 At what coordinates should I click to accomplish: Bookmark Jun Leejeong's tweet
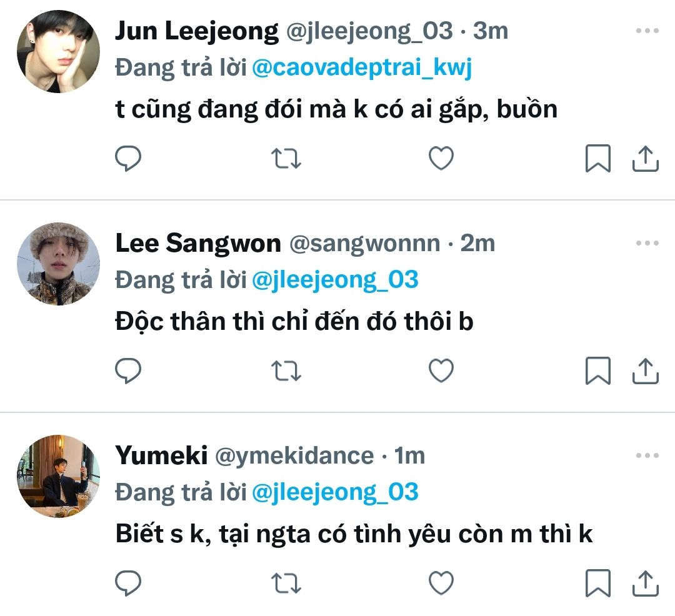(597, 159)
